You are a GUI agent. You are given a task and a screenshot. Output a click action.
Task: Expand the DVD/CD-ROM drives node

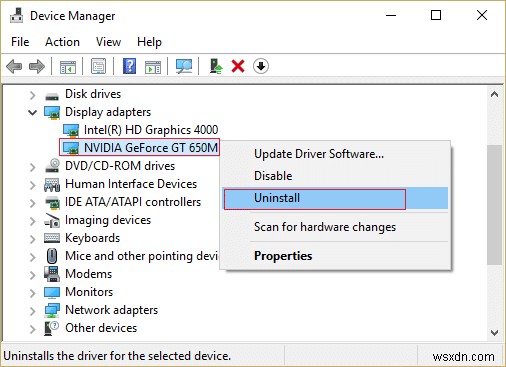pos(32,167)
